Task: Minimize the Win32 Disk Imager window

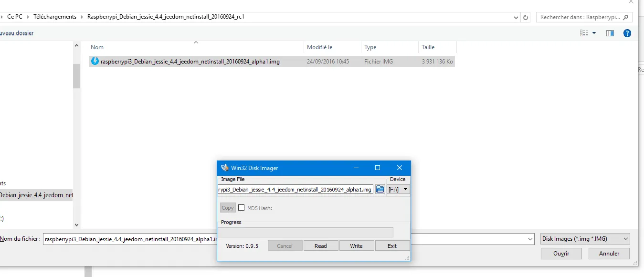Action: click(x=356, y=168)
